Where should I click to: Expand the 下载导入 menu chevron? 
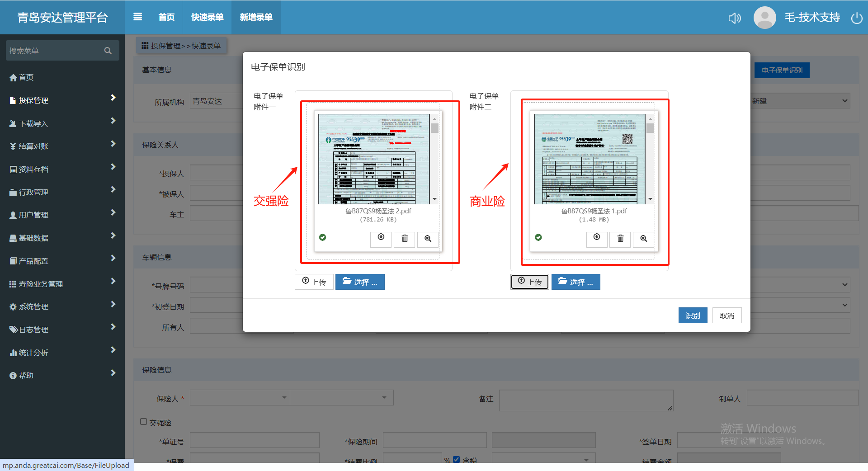[x=113, y=121]
